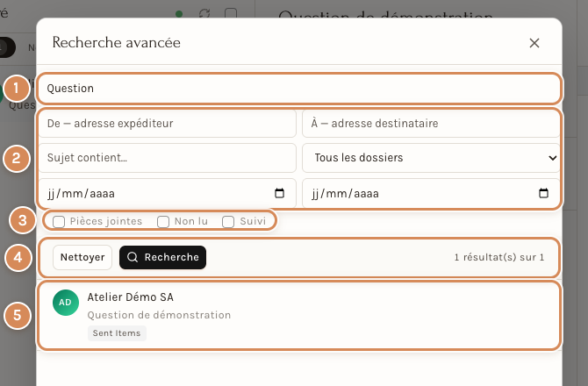Click the annotation badge number 1
The width and height of the screenshot is (588, 386).
pos(16,89)
